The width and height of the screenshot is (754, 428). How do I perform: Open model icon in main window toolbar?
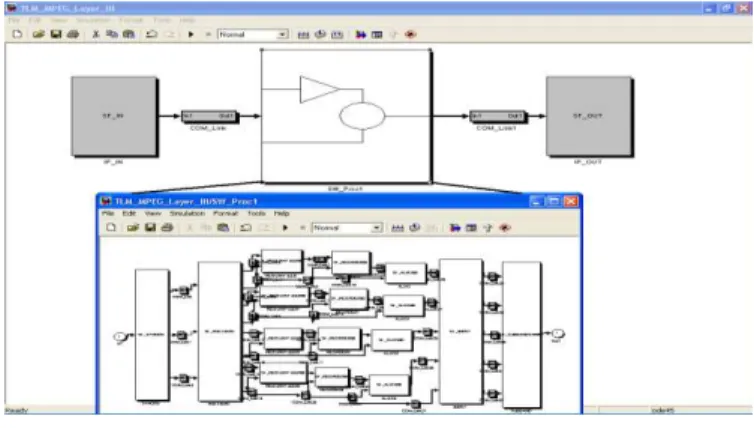click(38, 34)
